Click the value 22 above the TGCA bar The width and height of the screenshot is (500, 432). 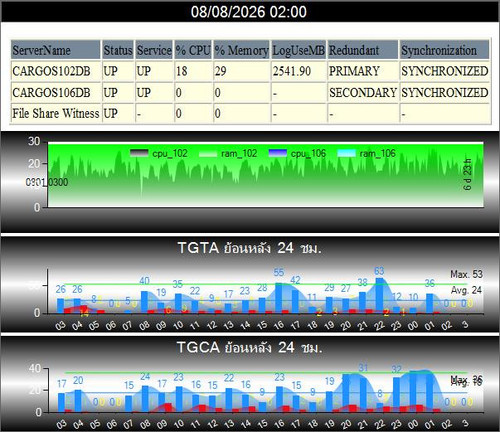tap(229, 378)
